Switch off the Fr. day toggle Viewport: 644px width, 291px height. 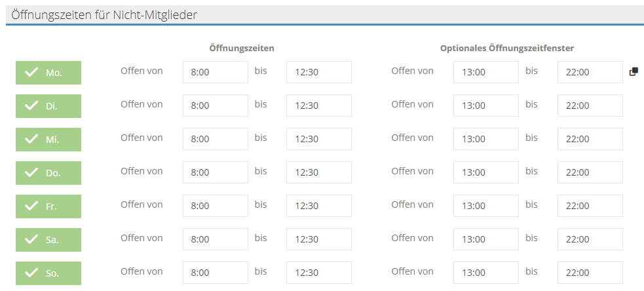[48, 206]
